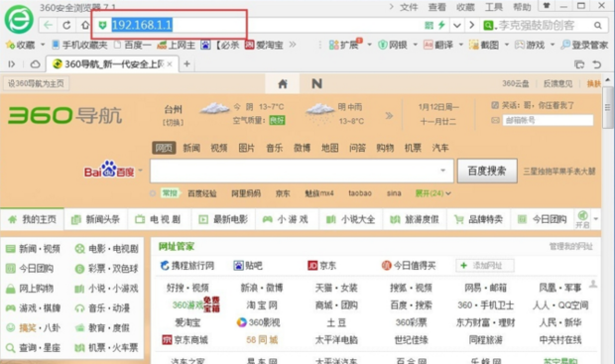Screen dimensions: 615x364
Task: Go to browser home page icon
Action: pyautogui.click(x=84, y=25)
